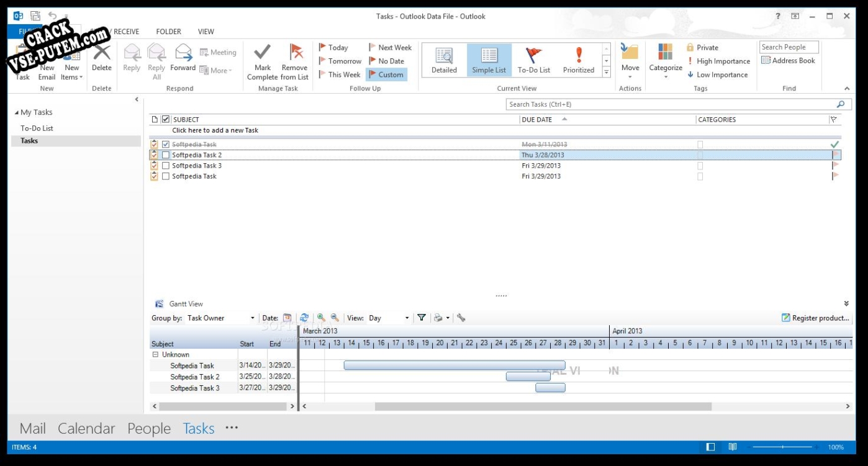Set follow-up flag to No Date
This screenshot has width=868, height=466.
tap(386, 61)
